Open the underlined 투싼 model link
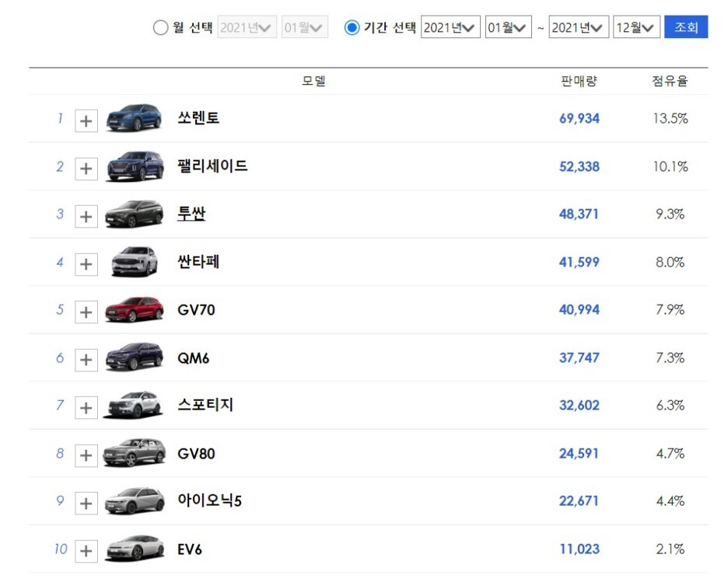 (191, 214)
